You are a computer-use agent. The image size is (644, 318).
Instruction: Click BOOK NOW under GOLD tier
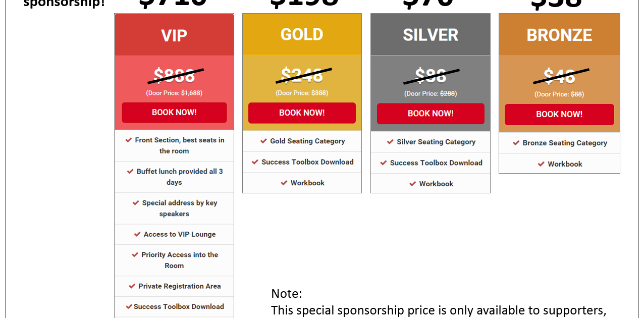click(302, 113)
